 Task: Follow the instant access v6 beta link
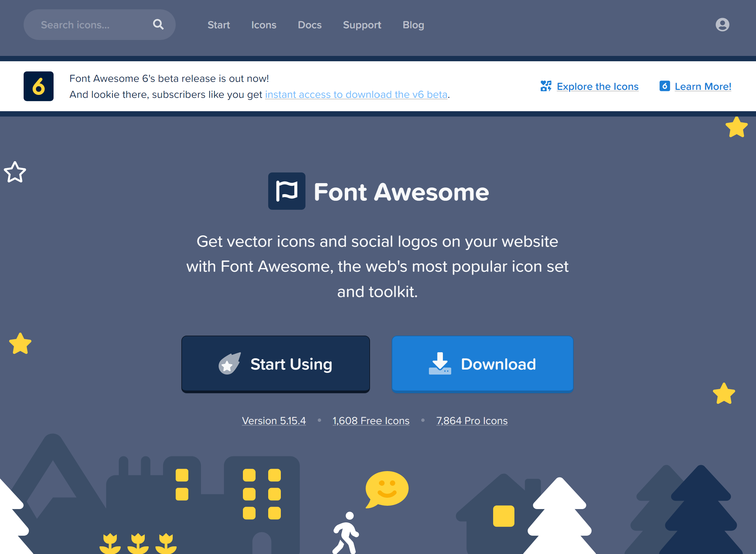[x=356, y=95]
